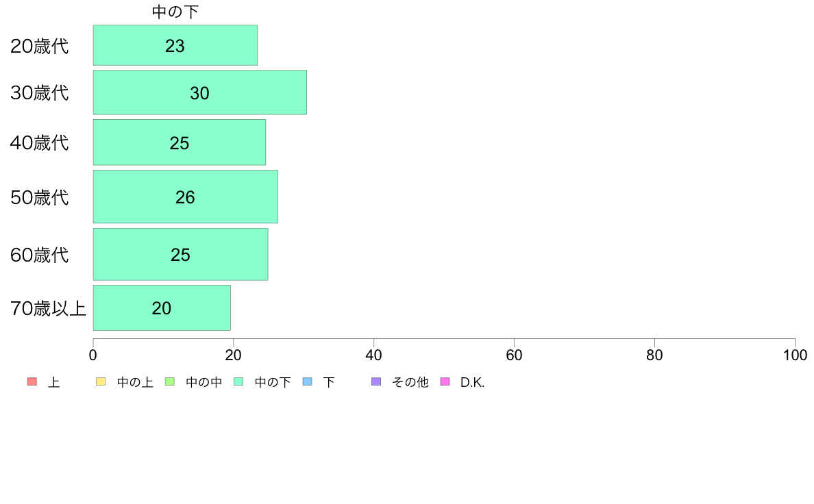Click the 30歳代 axis label

pos(40,93)
